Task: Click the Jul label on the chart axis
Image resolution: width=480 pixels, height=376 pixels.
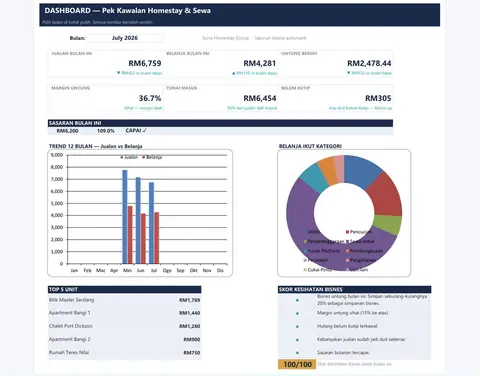Action: tap(154, 270)
